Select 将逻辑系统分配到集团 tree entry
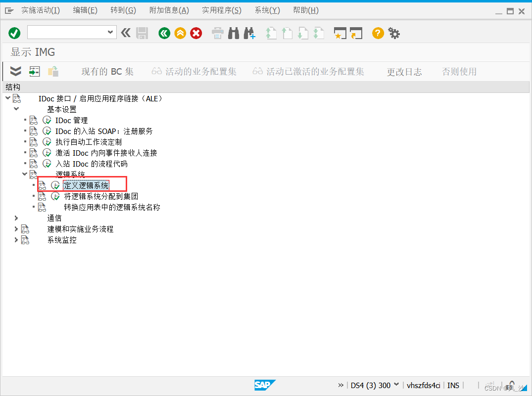Viewport: 532px width, 396px height. 101,196
